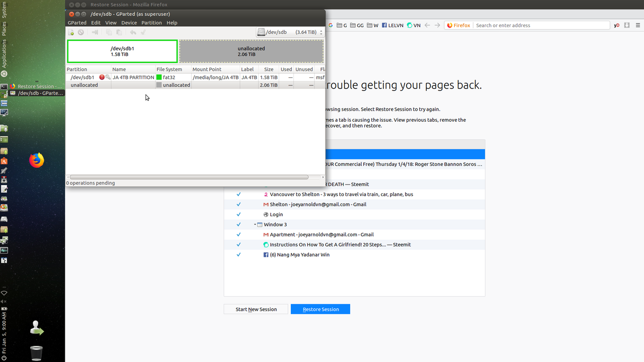Select the unallocated 2.06 TiB graphic block

pos(251,51)
